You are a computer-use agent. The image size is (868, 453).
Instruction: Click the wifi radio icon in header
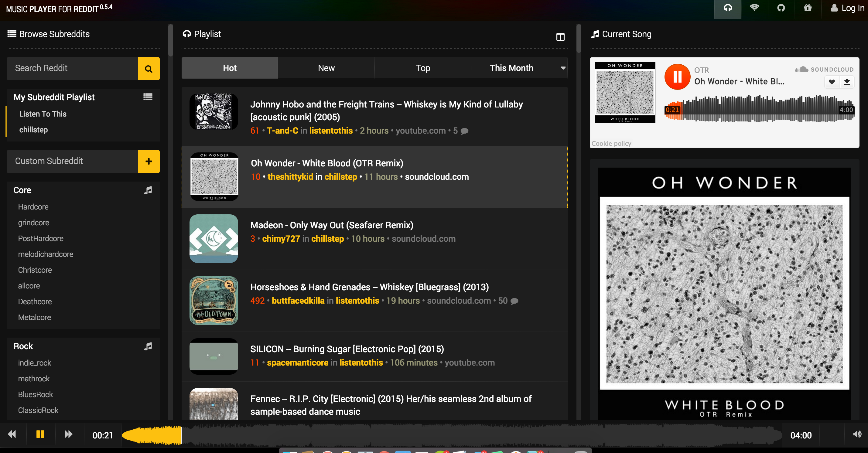(754, 8)
